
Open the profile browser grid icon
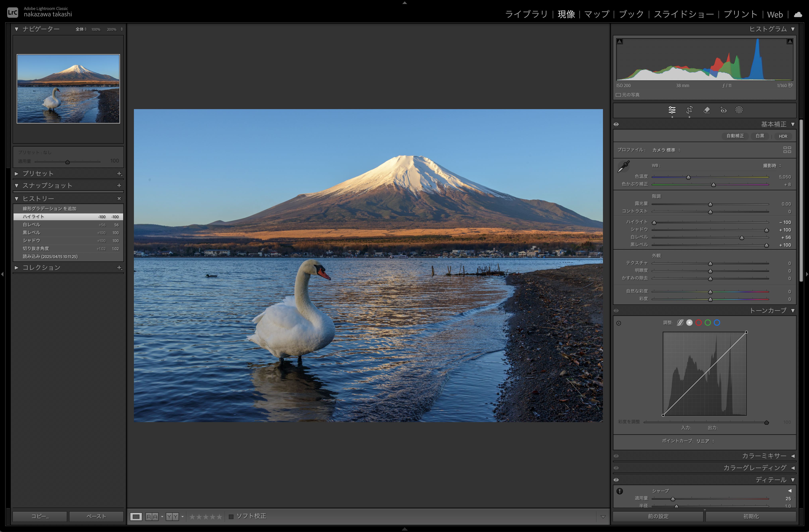coord(787,150)
